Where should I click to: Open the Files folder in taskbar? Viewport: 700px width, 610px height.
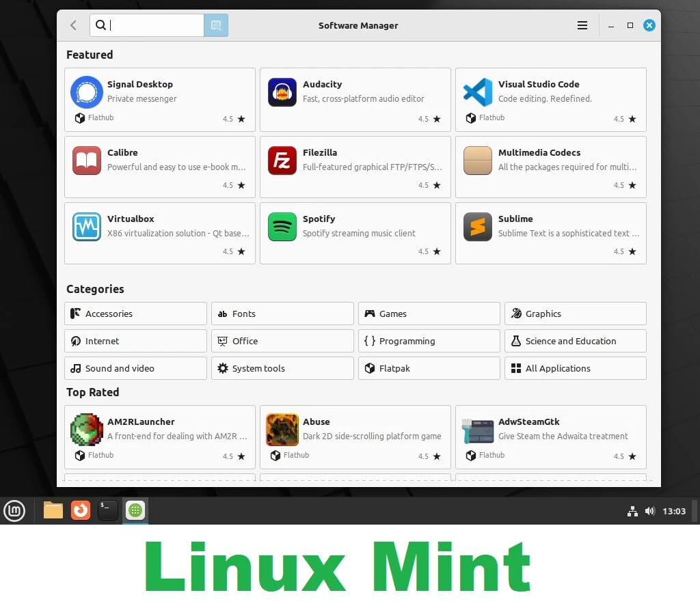53,510
